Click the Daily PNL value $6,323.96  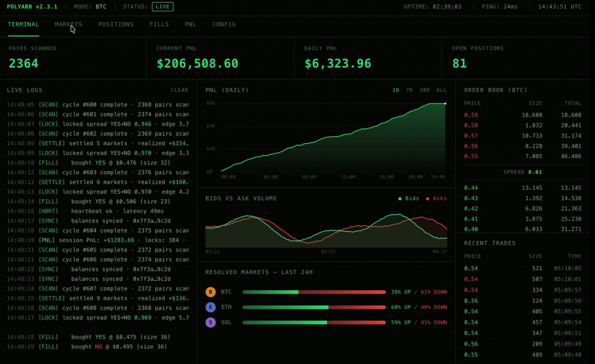(338, 63)
